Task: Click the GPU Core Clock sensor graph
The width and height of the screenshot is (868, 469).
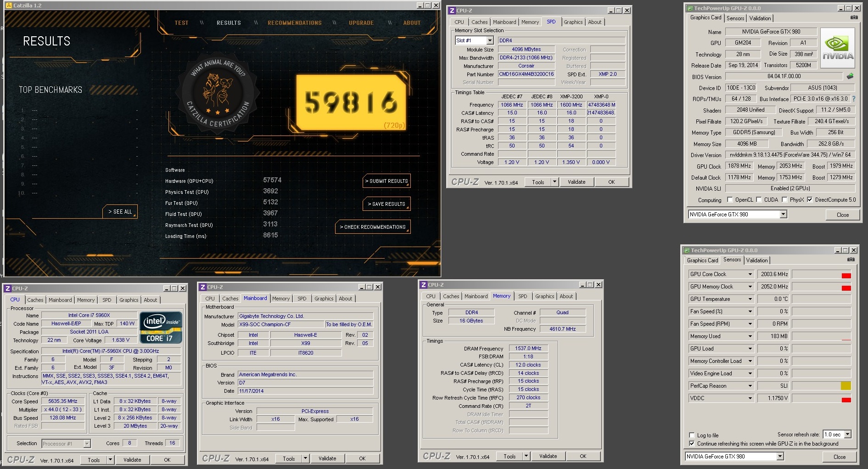Action: point(822,274)
